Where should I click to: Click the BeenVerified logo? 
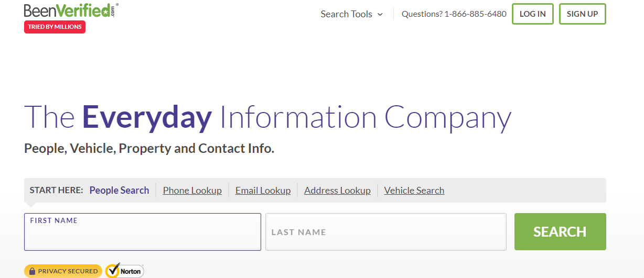click(x=71, y=10)
